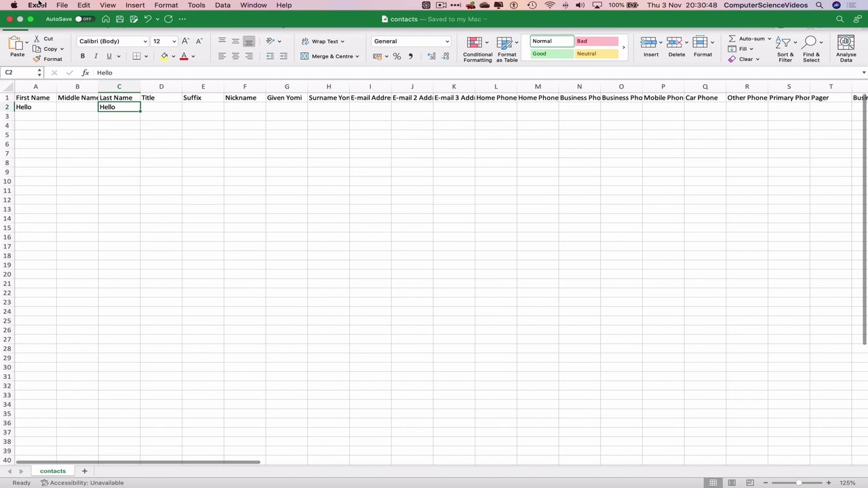Open the Tools menu
Screen dimensions: 868x488
(x=197, y=5)
